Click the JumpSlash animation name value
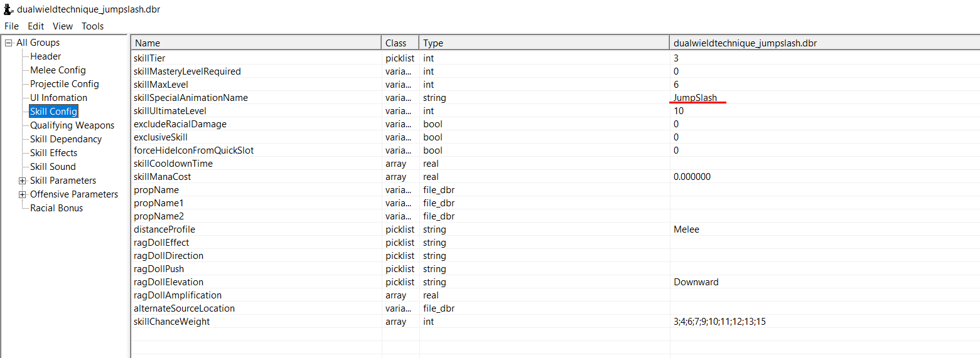The width and height of the screenshot is (980, 358). pyautogui.click(x=695, y=98)
